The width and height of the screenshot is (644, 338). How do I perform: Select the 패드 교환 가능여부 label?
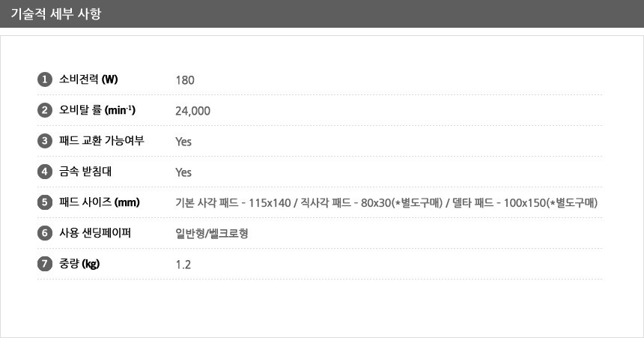pos(101,141)
